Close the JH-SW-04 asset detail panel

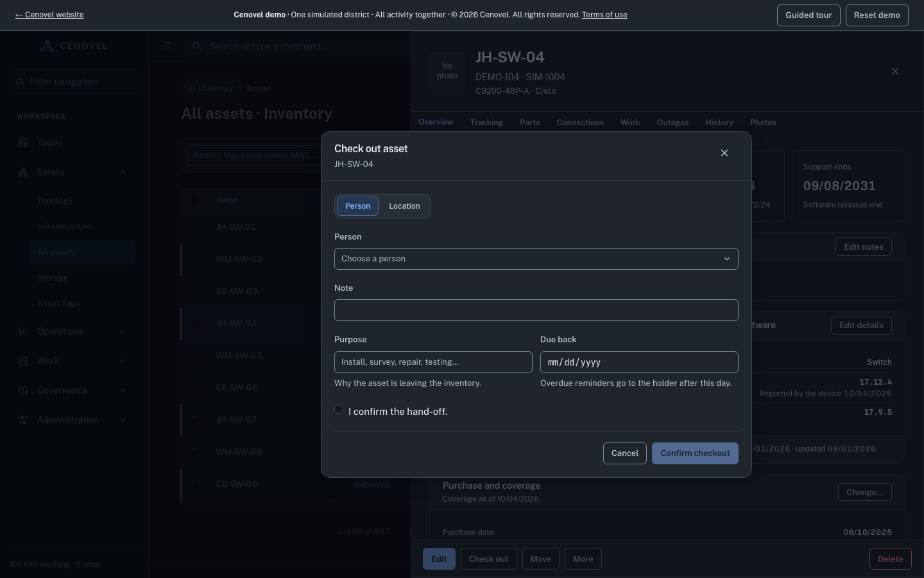tap(895, 71)
